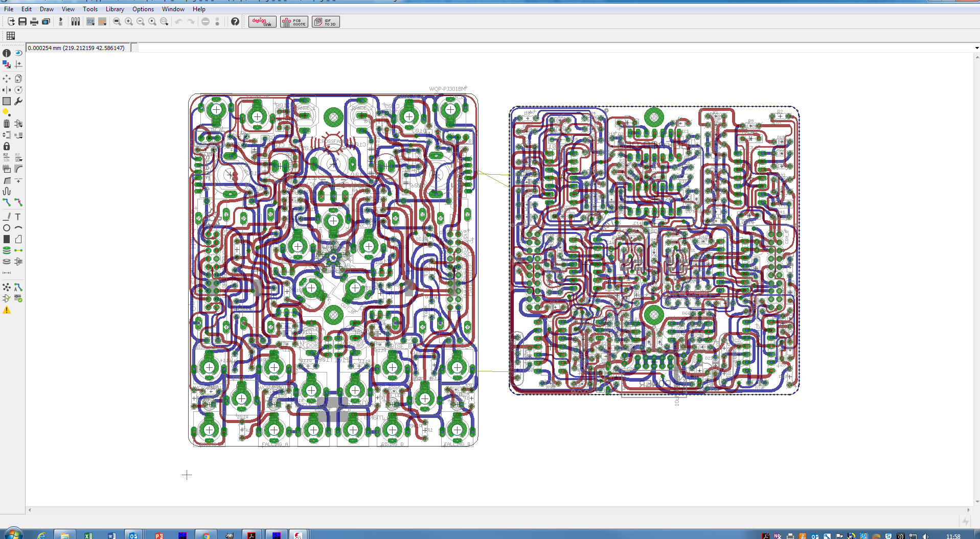Select the Text tool

click(x=18, y=217)
